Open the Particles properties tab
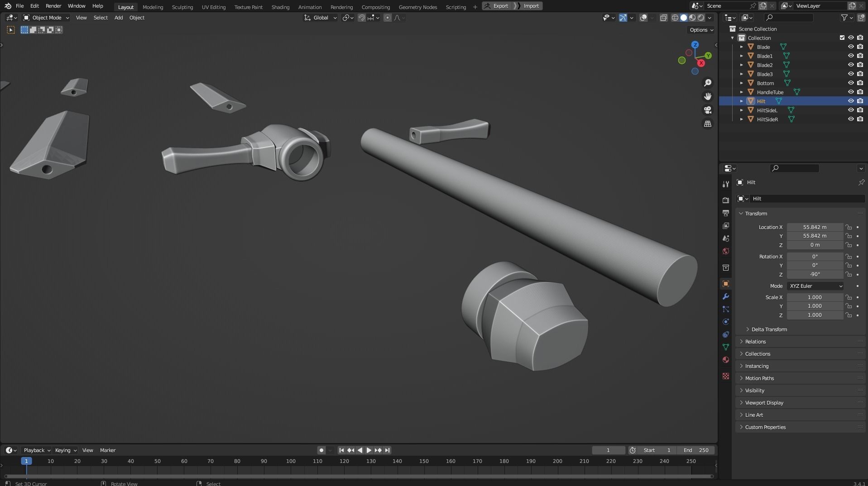868x486 pixels. [x=726, y=309]
